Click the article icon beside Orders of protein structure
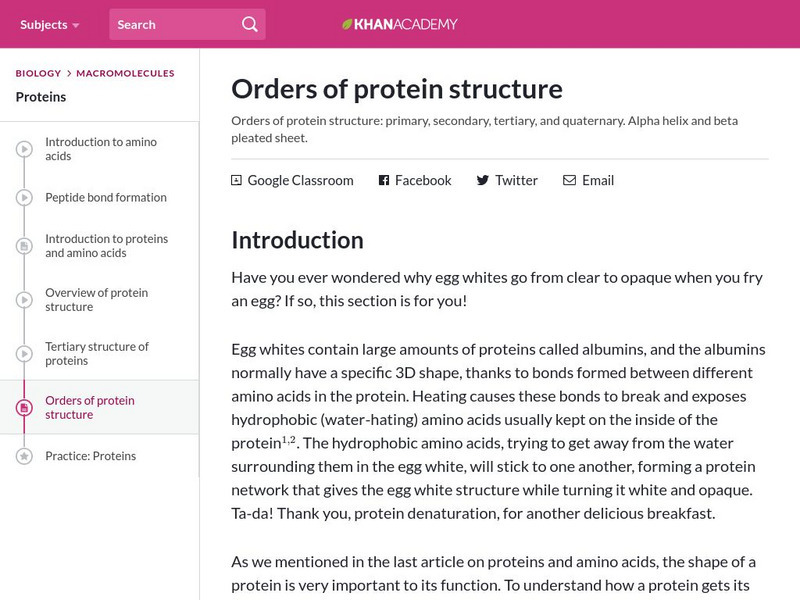 22,405
